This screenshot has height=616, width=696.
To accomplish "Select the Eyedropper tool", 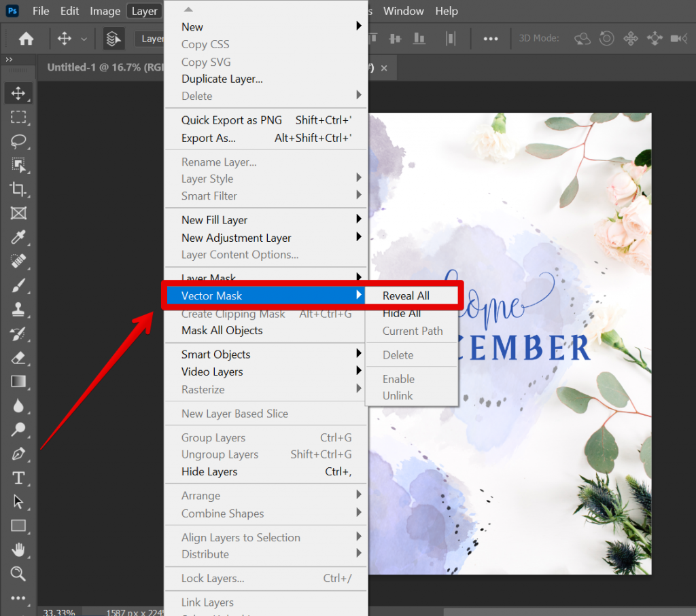I will click(18, 237).
